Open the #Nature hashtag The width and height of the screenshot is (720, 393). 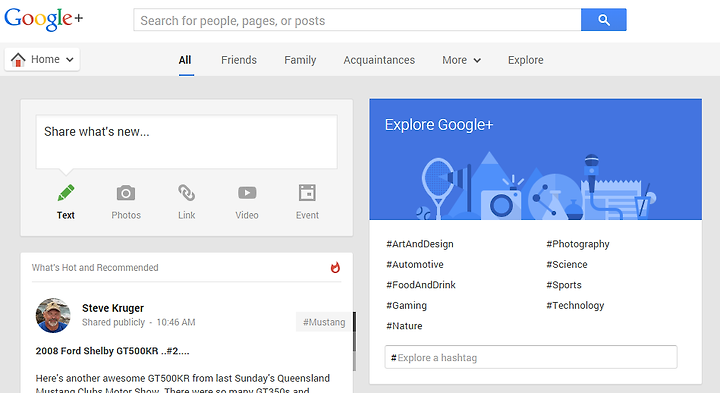(x=404, y=326)
